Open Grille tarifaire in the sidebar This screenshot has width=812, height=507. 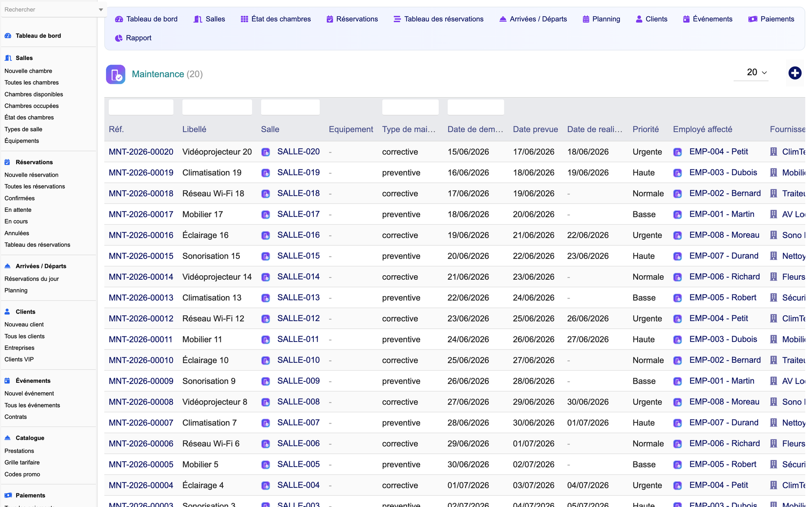(22, 462)
